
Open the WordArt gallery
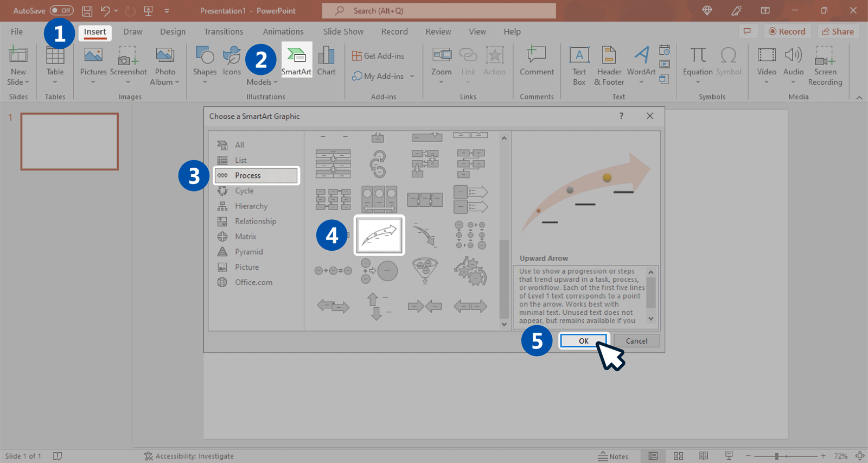coord(641,66)
